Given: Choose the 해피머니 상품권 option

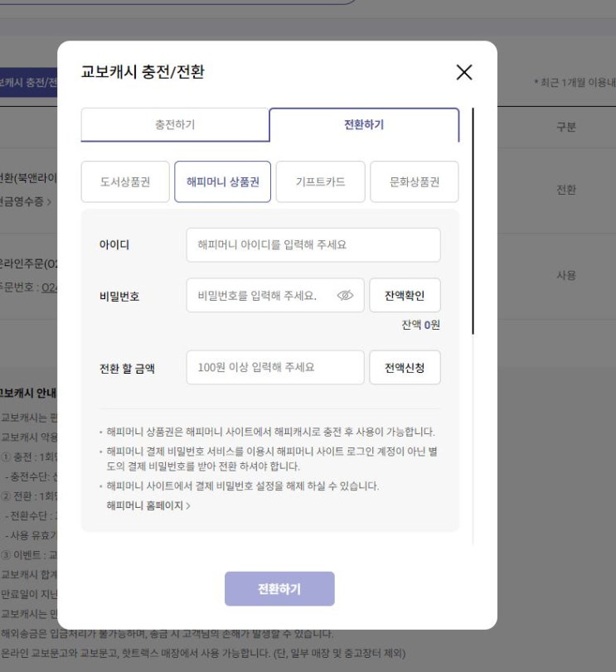Looking at the screenshot, I should pos(222,181).
